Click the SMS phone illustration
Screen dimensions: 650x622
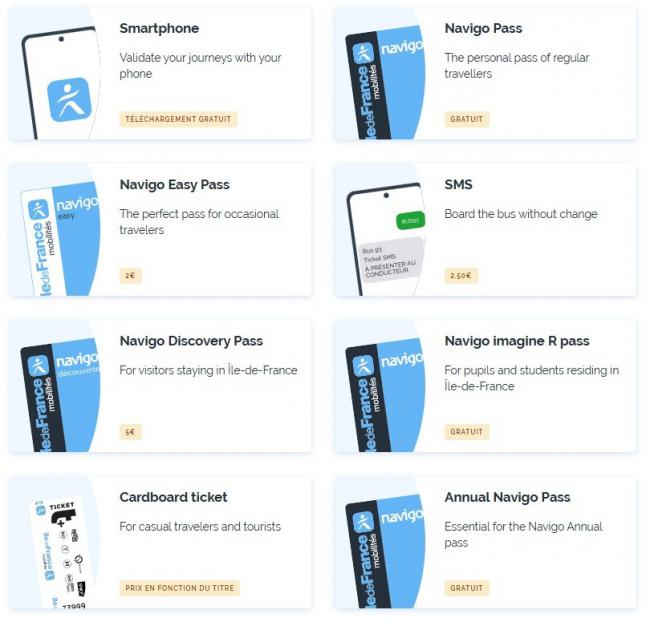pyautogui.click(x=386, y=239)
